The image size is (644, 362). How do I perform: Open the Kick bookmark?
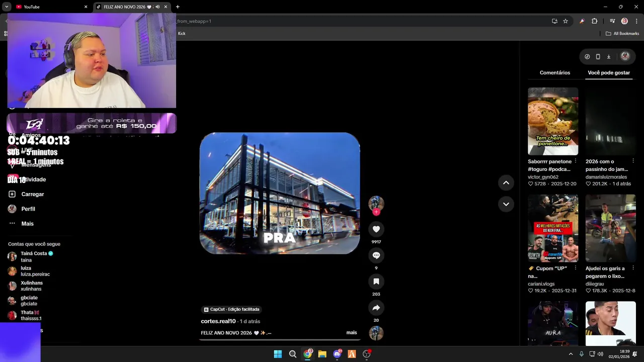182,34
